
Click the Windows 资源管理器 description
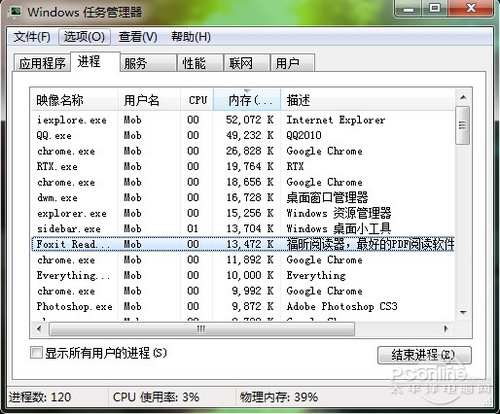click(x=339, y=213)
